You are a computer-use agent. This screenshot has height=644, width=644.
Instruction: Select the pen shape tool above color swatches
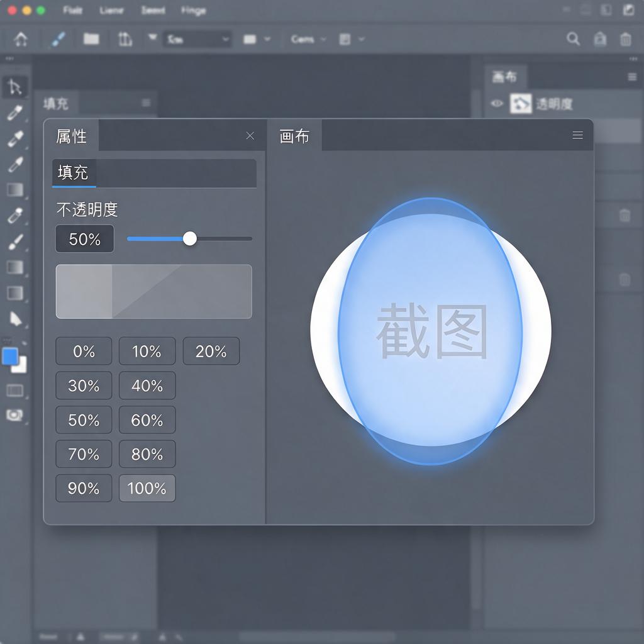pos(15,318)
